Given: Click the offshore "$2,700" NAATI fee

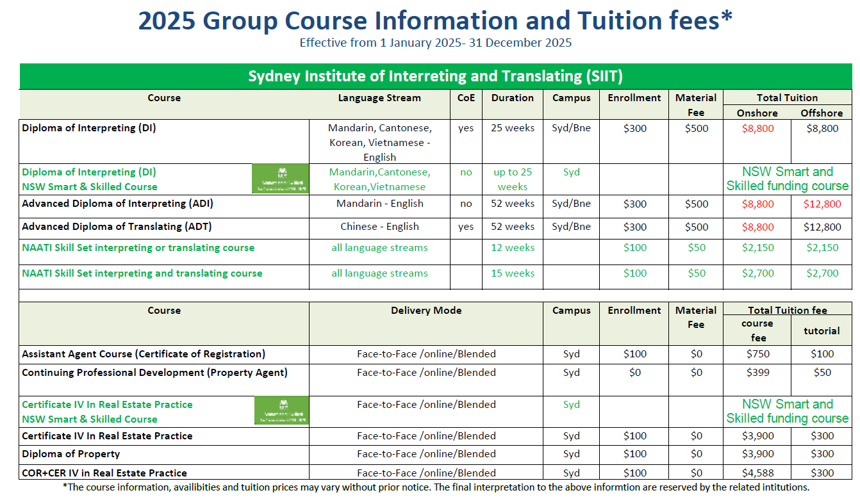Looking at the screenshot, I should point(822,273).
